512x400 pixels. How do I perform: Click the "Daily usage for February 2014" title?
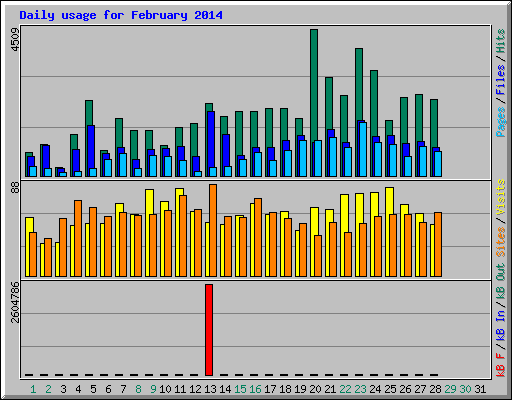121,15
